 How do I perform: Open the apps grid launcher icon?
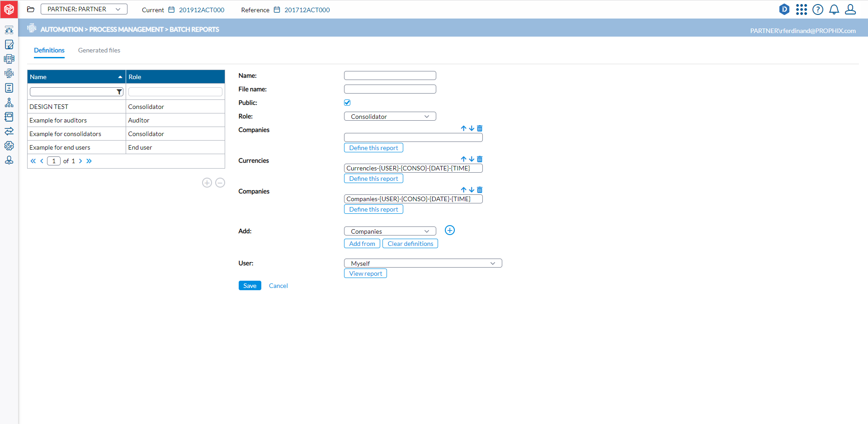click(801, 9)
